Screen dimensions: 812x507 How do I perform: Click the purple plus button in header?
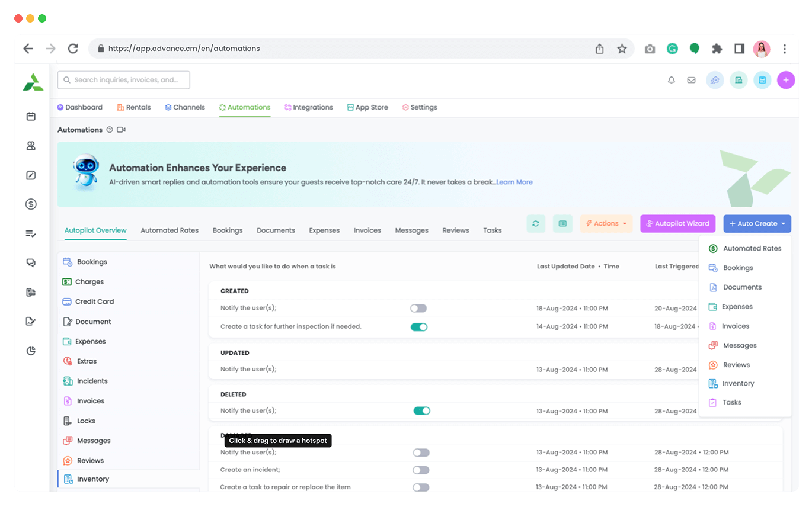coord(785,80)
